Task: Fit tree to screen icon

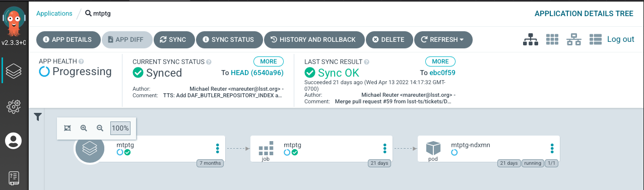Action: click(x=68, y=128)
